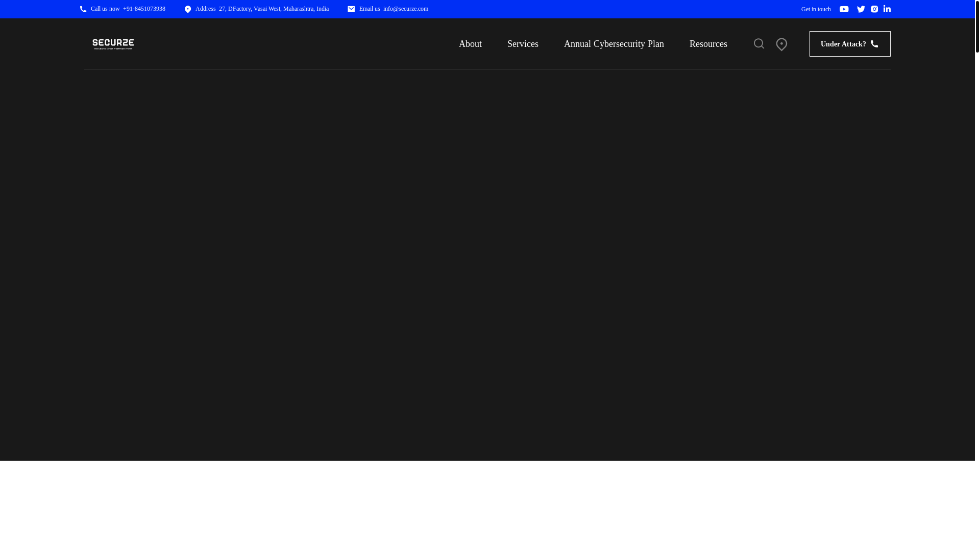Viewport: 980px width, 551px height.
Task: Click the Securze logo
Action: pos(113,44)
